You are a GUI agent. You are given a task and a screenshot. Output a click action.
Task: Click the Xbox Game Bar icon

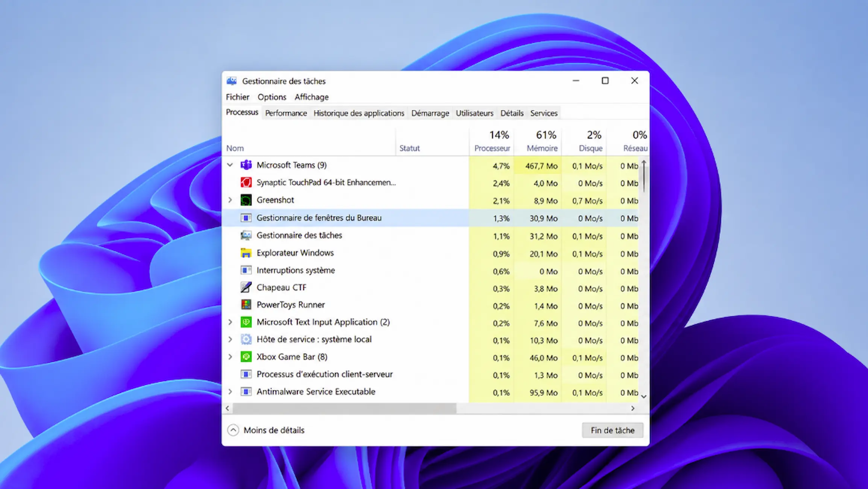point(246,357)
